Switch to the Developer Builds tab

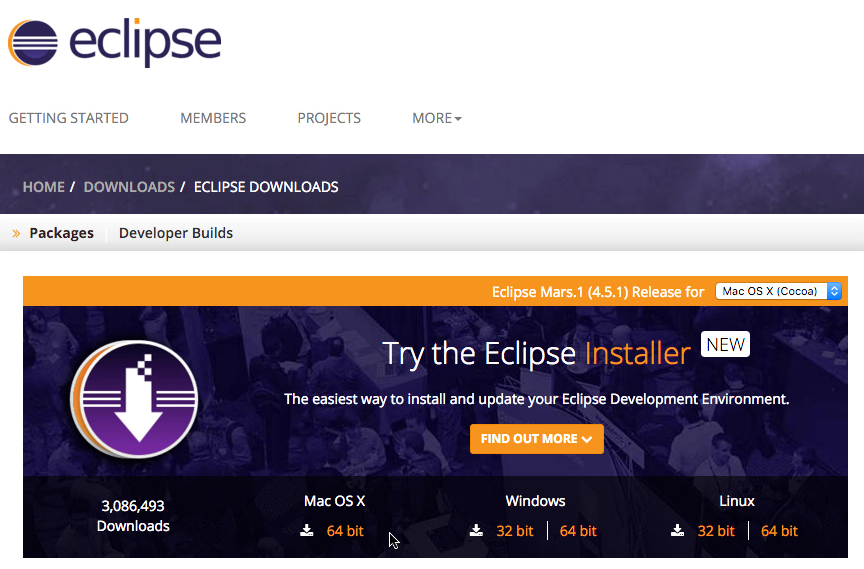click(x=176, y=233)
